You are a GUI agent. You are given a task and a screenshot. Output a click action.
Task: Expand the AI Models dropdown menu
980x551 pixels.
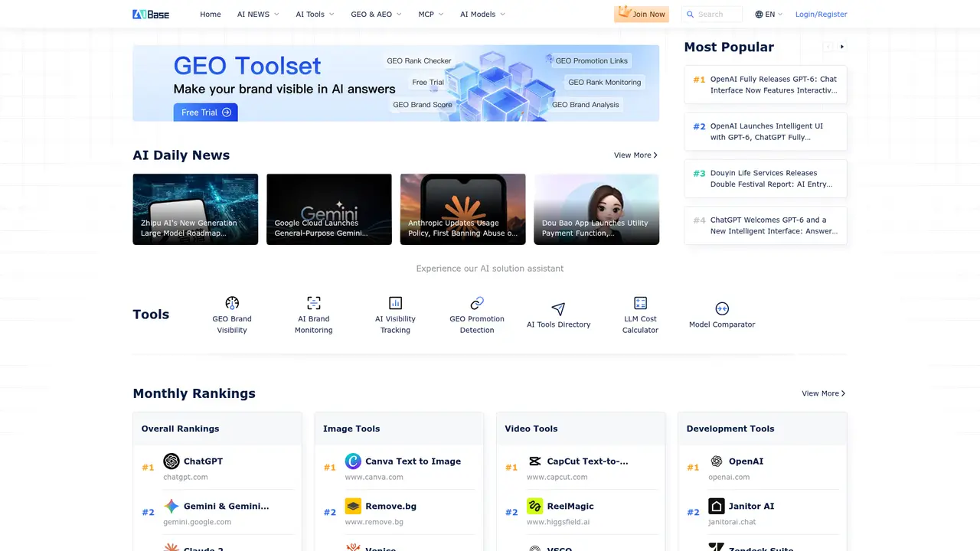483,15
